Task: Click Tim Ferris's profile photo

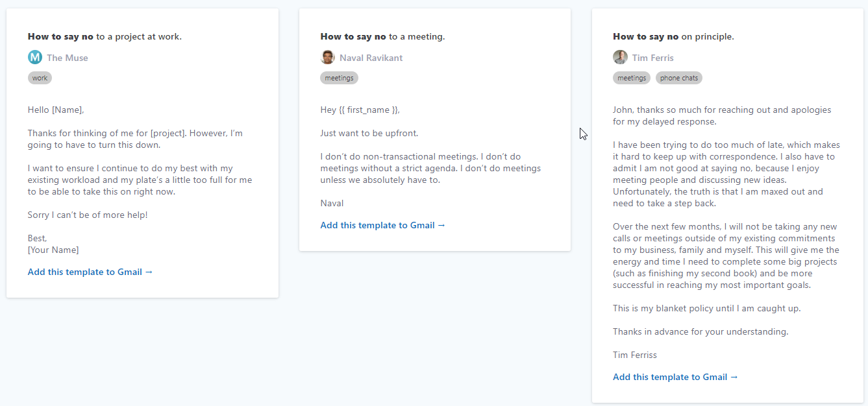Action: click(620, 57)
